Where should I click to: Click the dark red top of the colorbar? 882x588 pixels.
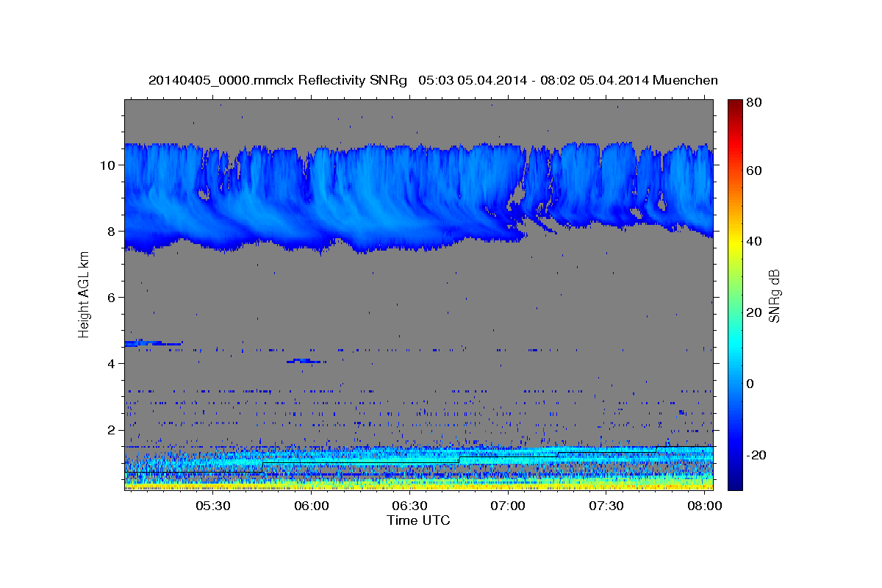pos(734,107)
